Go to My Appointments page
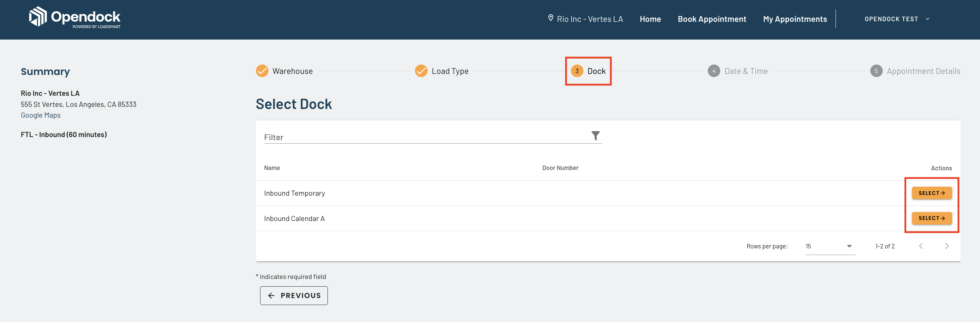This screenshot has height=322, width=980. point(795,19)
